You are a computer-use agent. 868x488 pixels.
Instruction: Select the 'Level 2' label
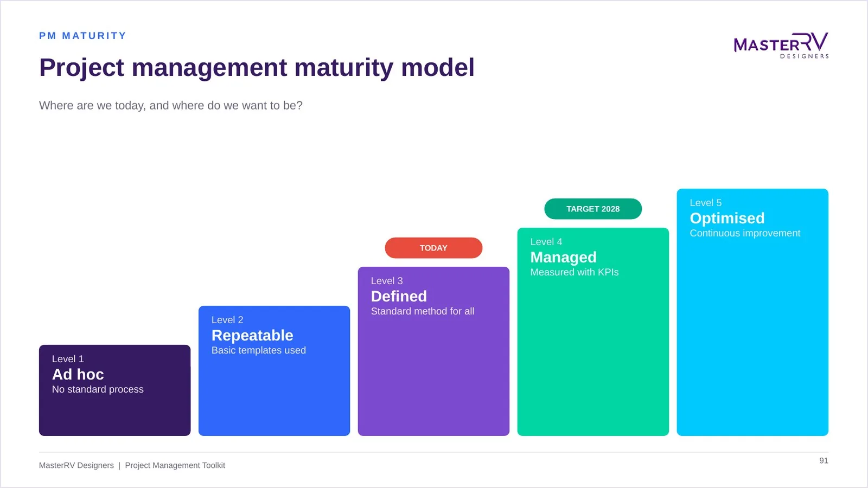tap(227, 320)
